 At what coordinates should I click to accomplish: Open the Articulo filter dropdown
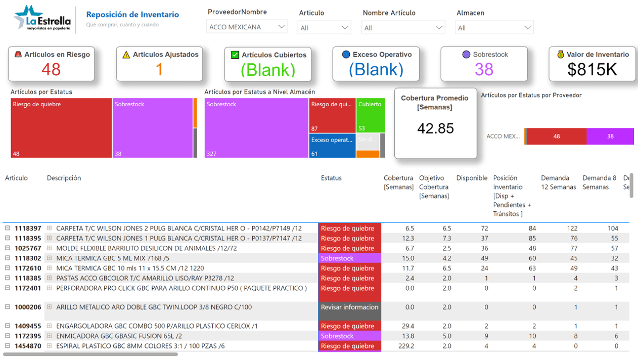click(324, 28)
